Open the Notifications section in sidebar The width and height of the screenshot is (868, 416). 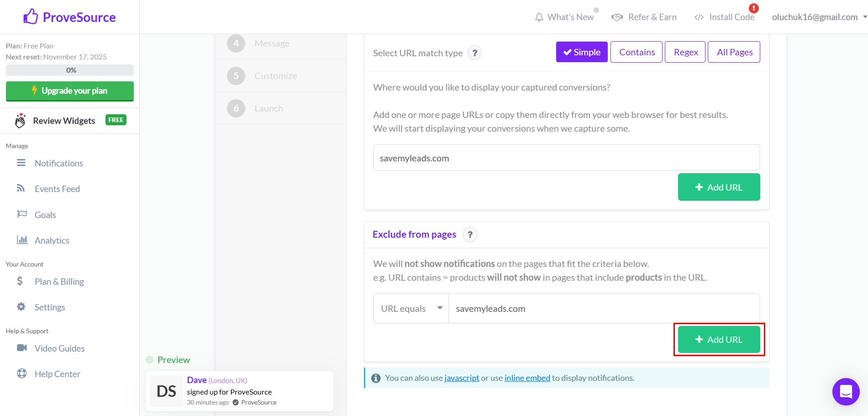(x=59, y=163)
